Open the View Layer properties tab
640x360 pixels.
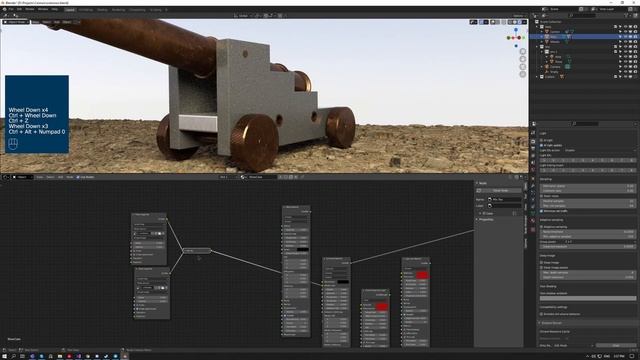pyautogui.click(x=533, y=156)
